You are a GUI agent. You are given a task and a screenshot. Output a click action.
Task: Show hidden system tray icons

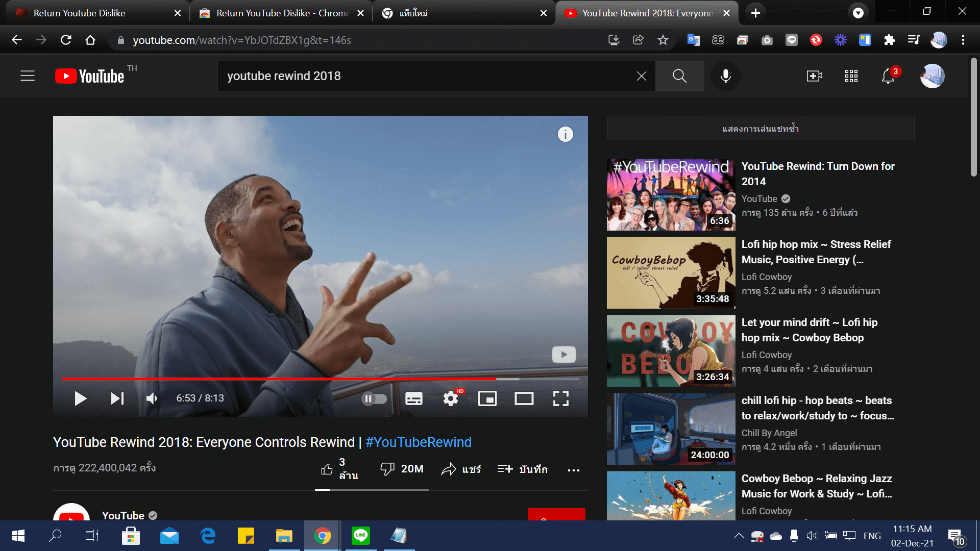pyautogui.click(x=739, y=536)
